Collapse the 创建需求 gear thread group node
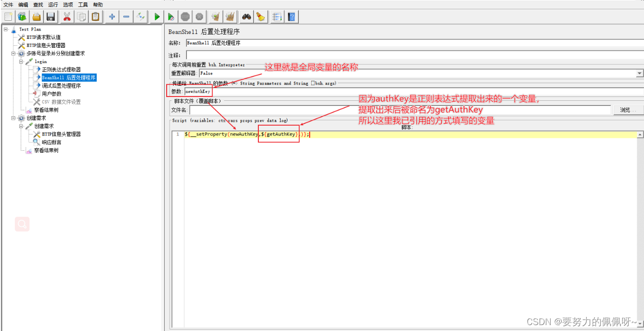The image size is (644, 331). pyautogui.click(x=13, y=118)
